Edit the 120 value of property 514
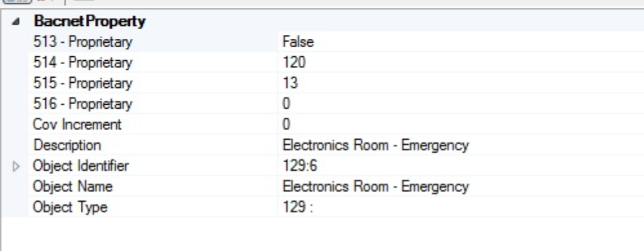This screenshot has height=251, width=644. click(294, 63)
